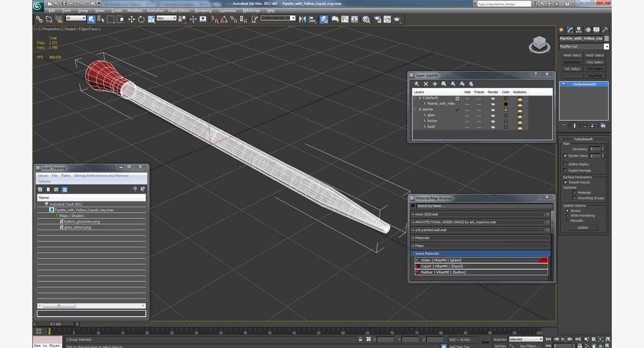644x348 pixels.
Task: Refresh the Asset Tracking list
Action: click(x=40, y=190)
